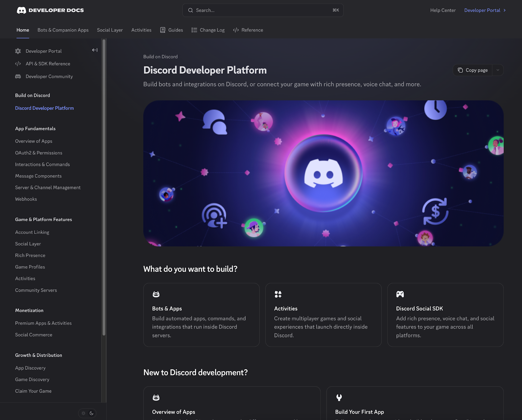Screen dimensions: 522x420
Task: Enable dark theme via the moon toggle
Action: pyautogui.click(x=91, y=413)
